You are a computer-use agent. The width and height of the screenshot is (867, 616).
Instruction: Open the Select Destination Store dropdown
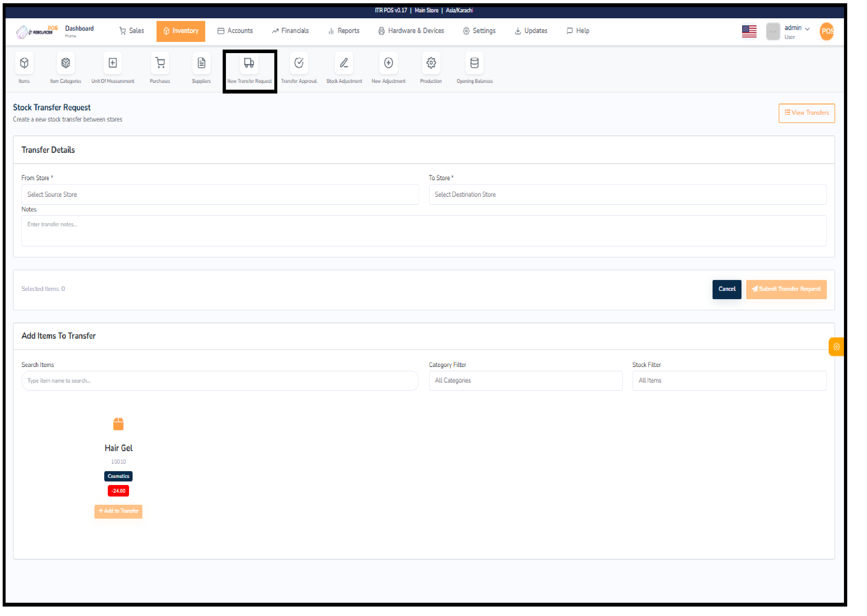coord(628,194)
